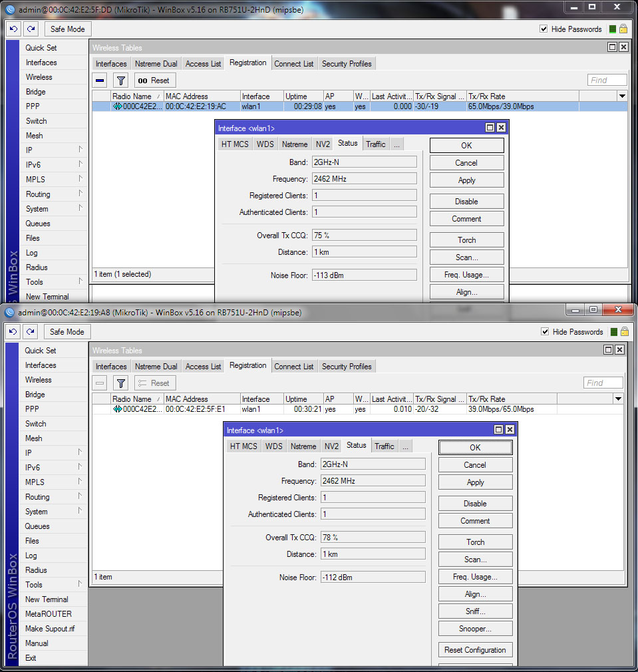The image size is (638, 672).
Task: Click client icon beside 00:0C:42:E2:19:AC row
Action: coord(117,106)
